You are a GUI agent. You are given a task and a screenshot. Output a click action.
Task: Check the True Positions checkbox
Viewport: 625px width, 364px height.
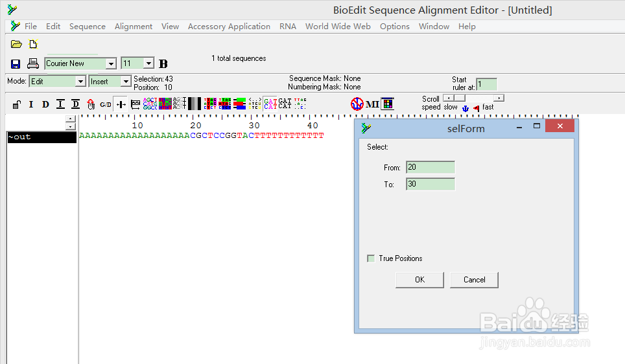tap(371, 258)
